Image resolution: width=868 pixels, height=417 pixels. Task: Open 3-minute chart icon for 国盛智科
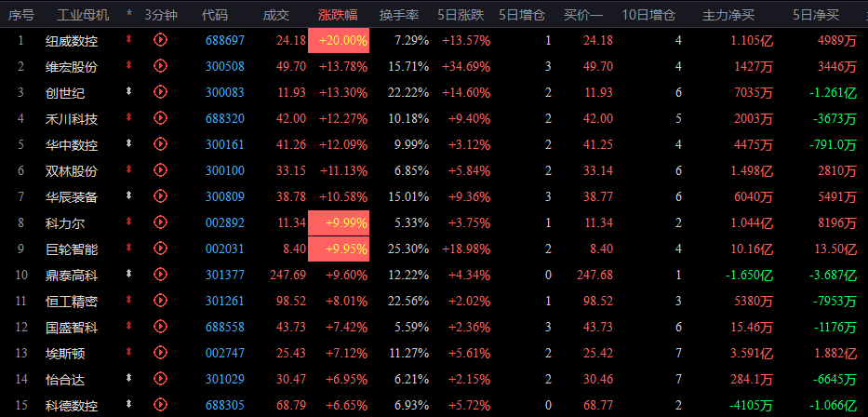tap(161, 327)
